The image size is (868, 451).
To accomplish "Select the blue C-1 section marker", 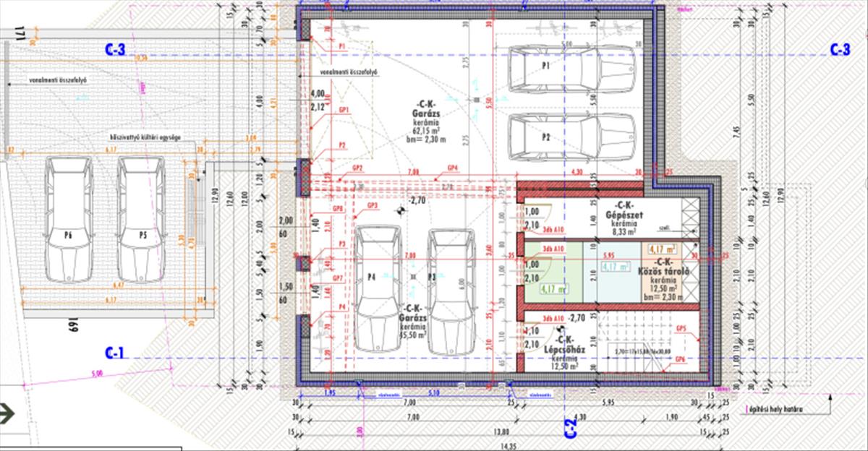I will 115,353.
